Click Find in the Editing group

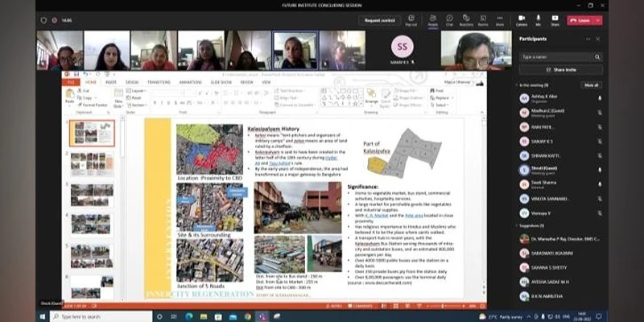pos(437,91)
